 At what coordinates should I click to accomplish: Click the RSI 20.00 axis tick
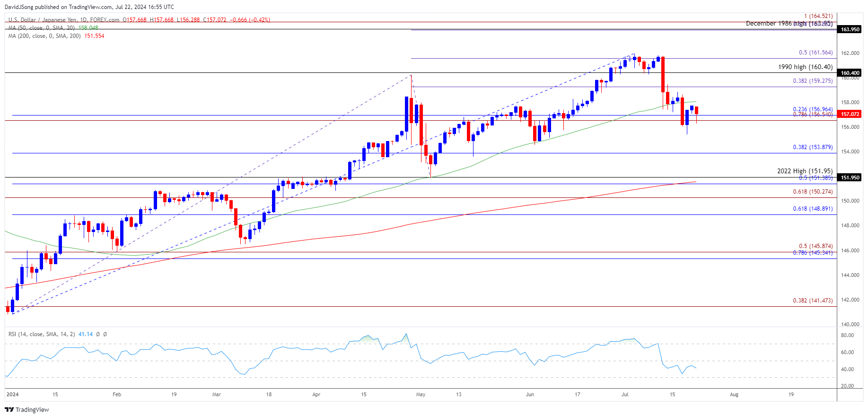(x=847, y=386)
